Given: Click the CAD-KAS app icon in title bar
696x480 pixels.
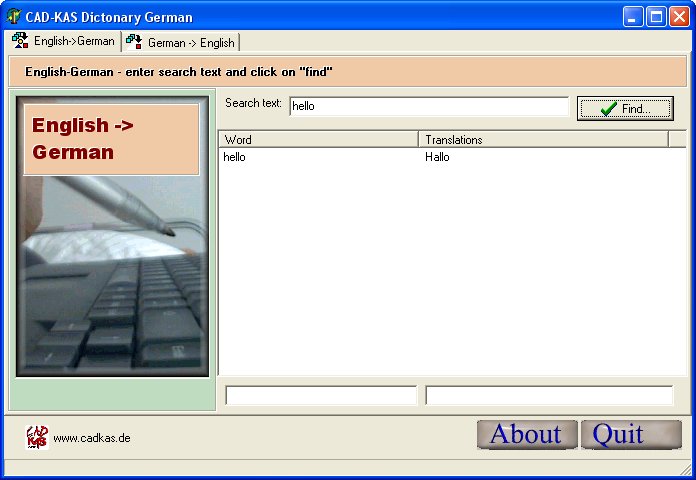Looking at the screenshot, I should (14, 17).
